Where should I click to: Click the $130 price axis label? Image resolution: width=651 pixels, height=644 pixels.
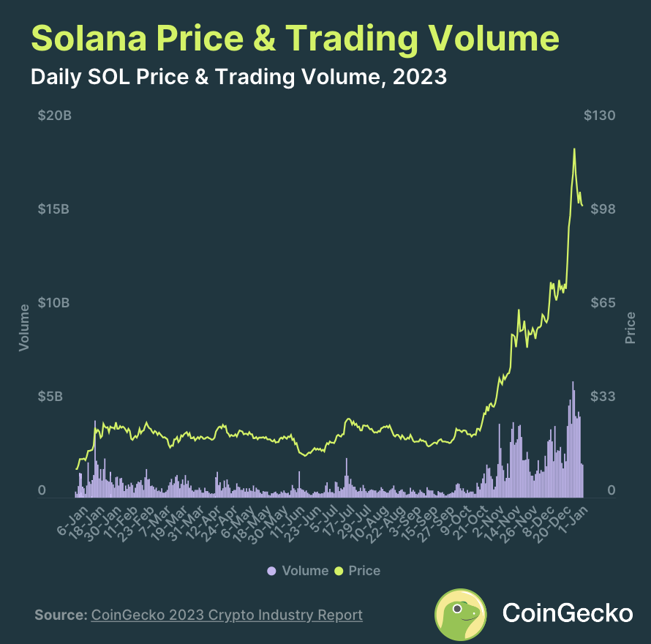[599, 115]
